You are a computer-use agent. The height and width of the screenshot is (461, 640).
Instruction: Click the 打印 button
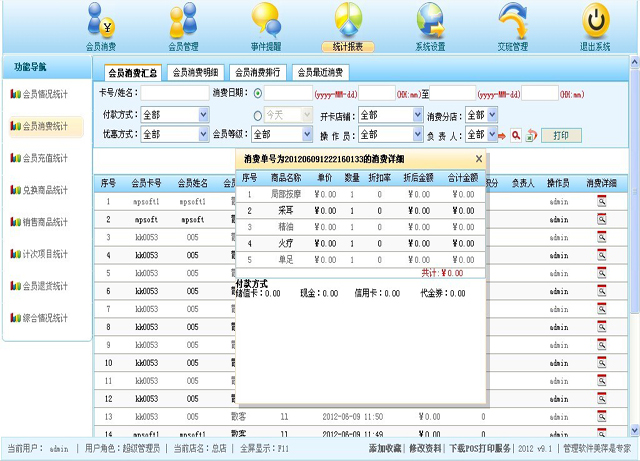561,135
